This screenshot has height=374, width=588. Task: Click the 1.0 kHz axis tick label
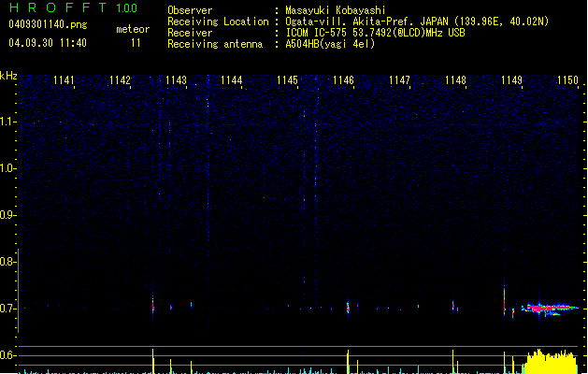tap(7, 168)
